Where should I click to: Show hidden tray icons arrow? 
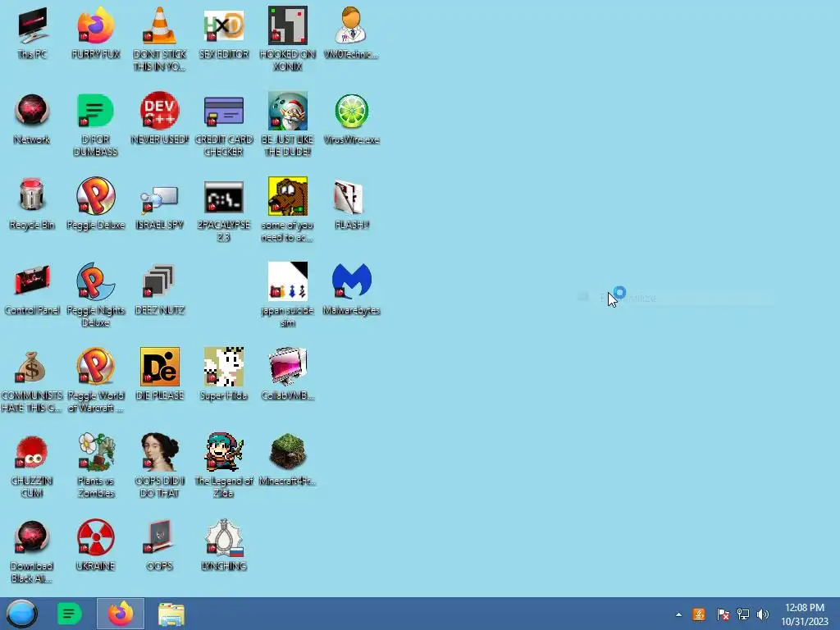(678, 614)
